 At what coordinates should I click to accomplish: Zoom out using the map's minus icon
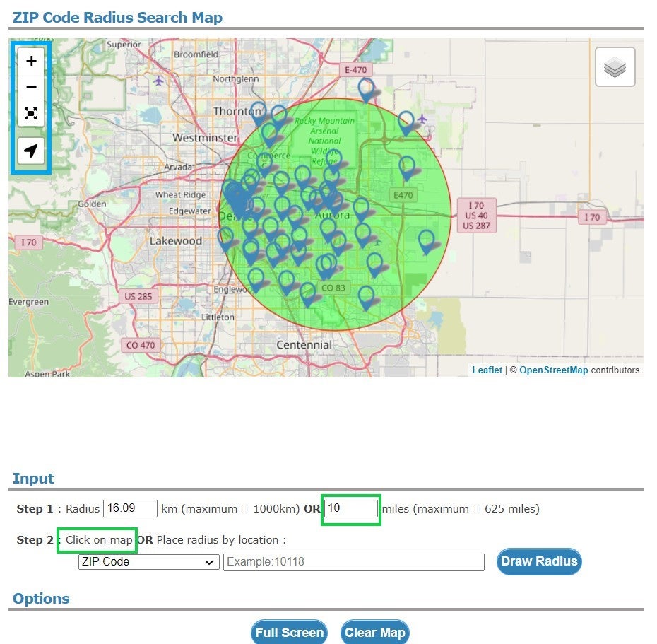[31, 87]
